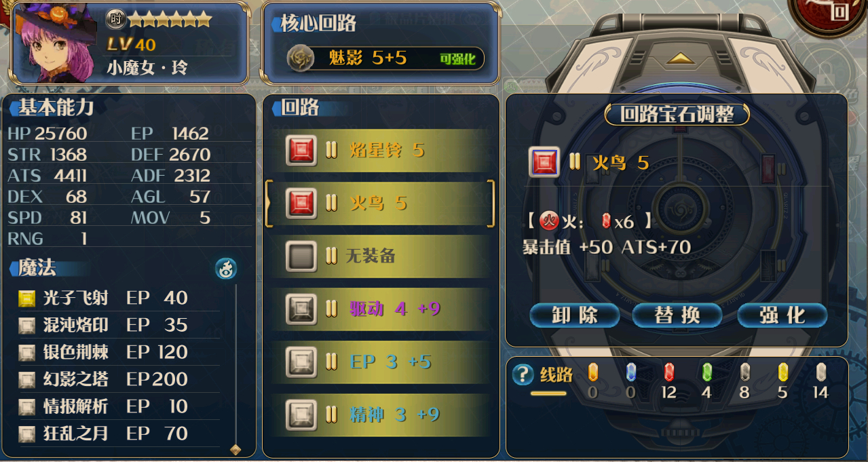
Task: Click the 可强化 label on core circuit
Action: [457, 59]
